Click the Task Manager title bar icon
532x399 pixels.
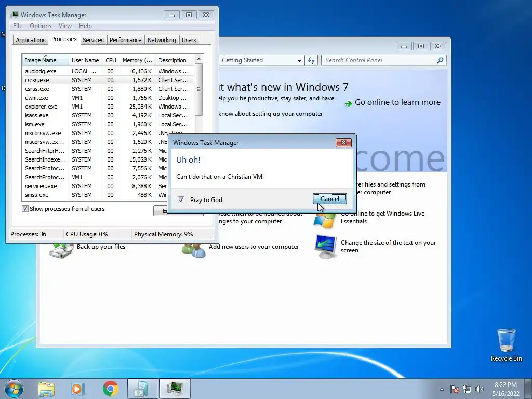pos(14,15)
